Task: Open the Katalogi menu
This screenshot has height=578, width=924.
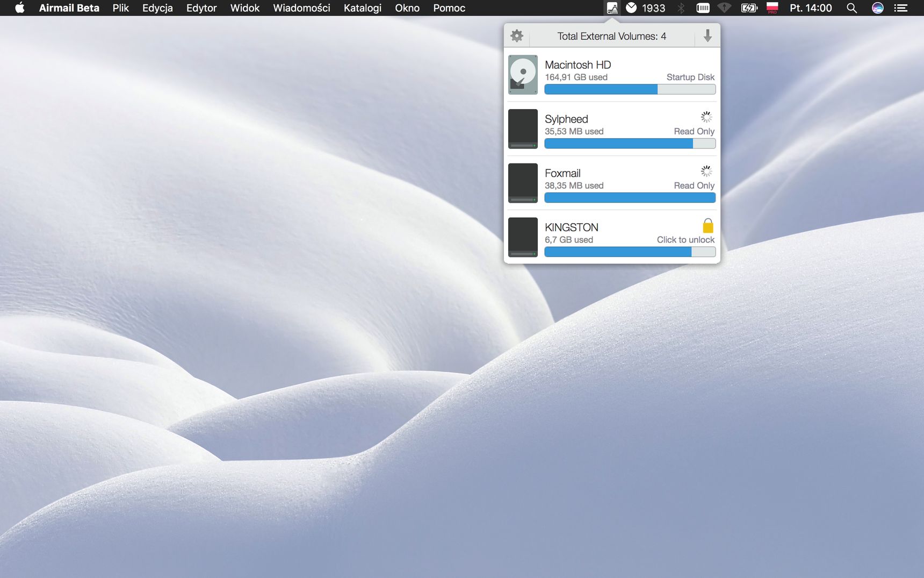Action: point(363,8)
